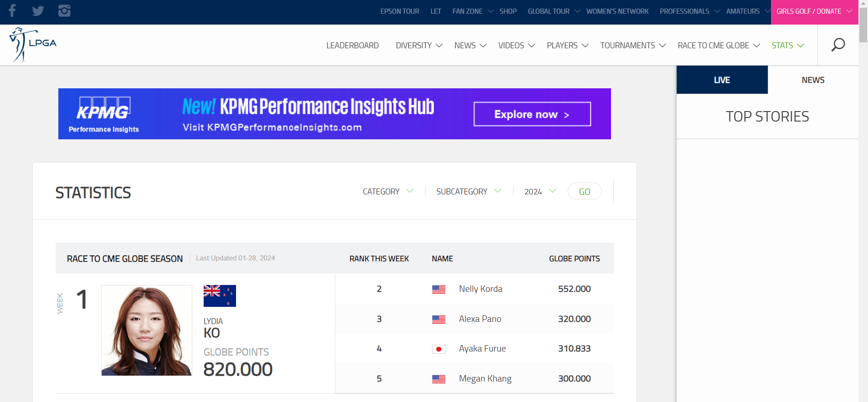Open the STATS navigation menu
The width and height of the screenshot is (868, 402).
point(788,46)
